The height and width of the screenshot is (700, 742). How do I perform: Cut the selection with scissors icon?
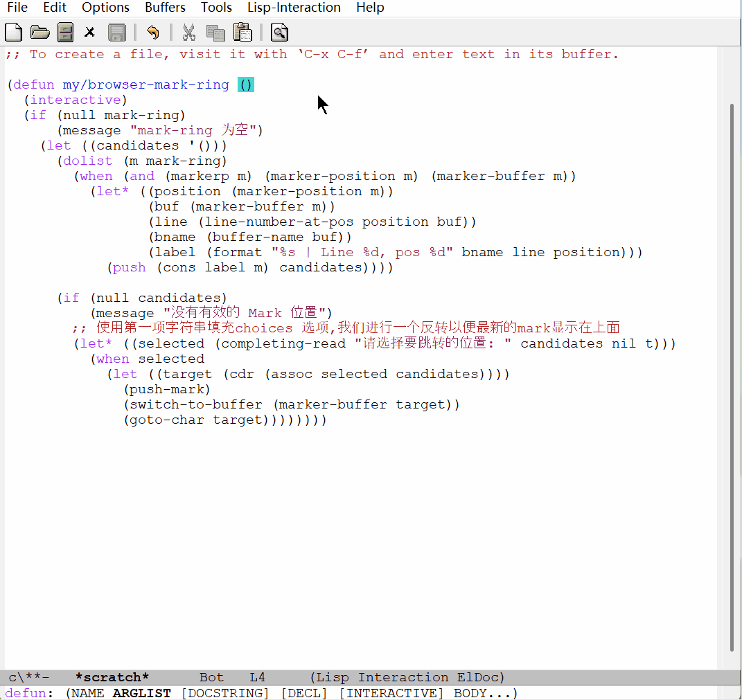pos(189,32)
